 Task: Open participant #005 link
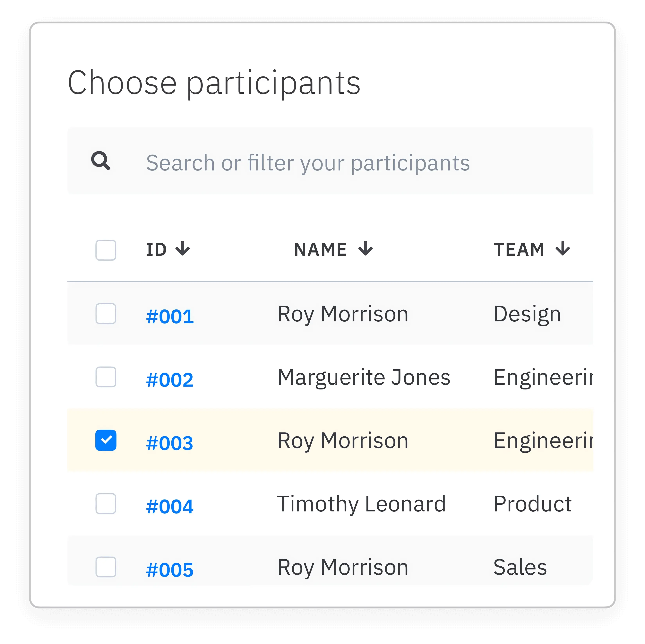[170, 569]
